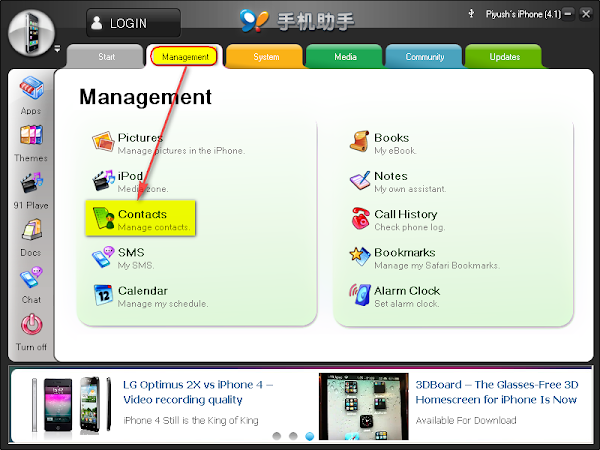Screen dimensions: 600x450
Task: Click the SMS phone bubble icon
Action: coord(103,257)
